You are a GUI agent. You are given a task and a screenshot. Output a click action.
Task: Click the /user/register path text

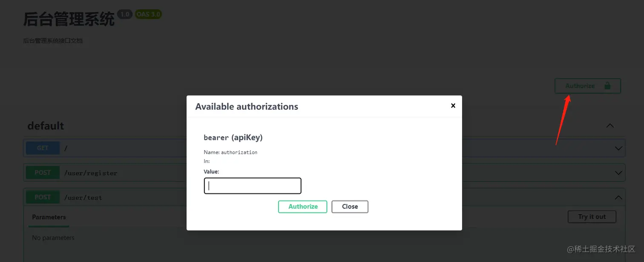(91, 173)
